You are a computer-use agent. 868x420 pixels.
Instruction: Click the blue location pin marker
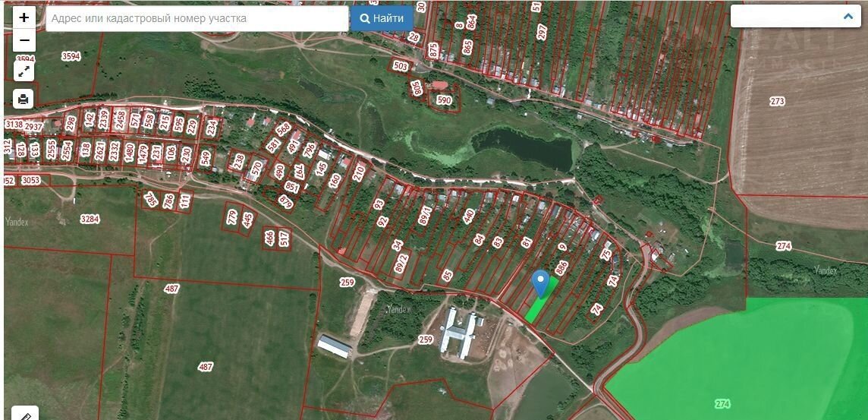click(540, 282)
